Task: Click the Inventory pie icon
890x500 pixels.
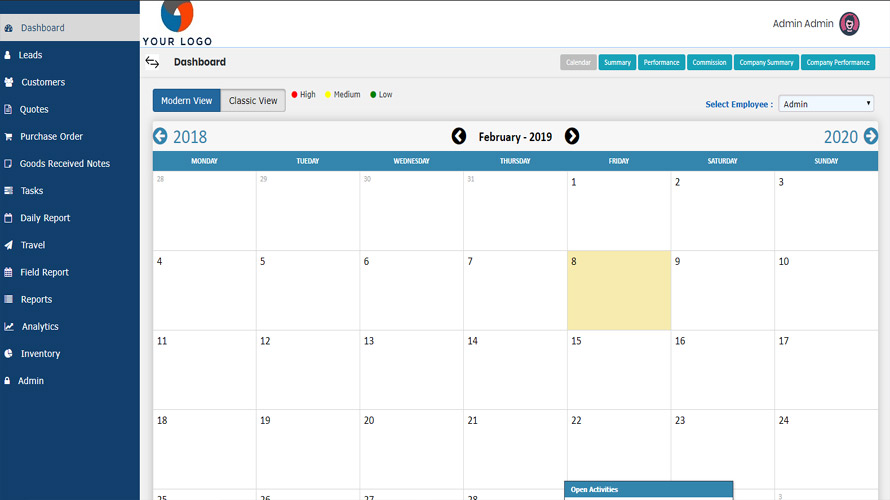Action: [x=9, y=354]
